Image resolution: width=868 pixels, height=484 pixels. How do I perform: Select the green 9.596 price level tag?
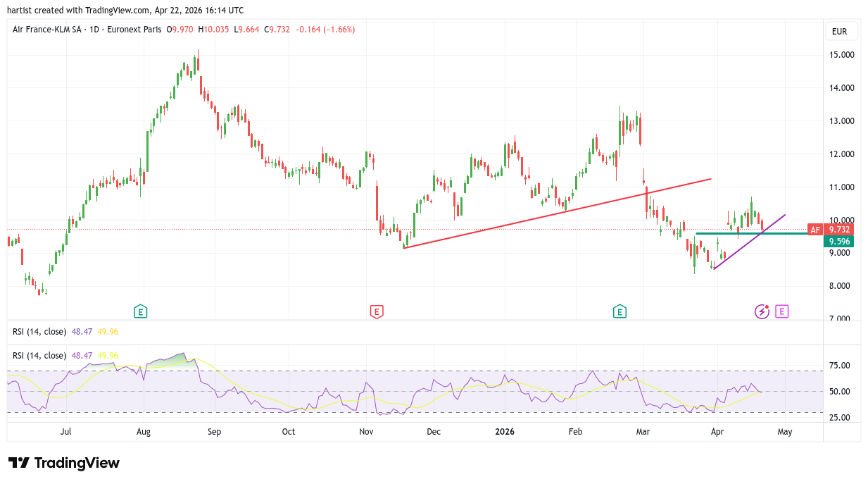tap(839, 242)
